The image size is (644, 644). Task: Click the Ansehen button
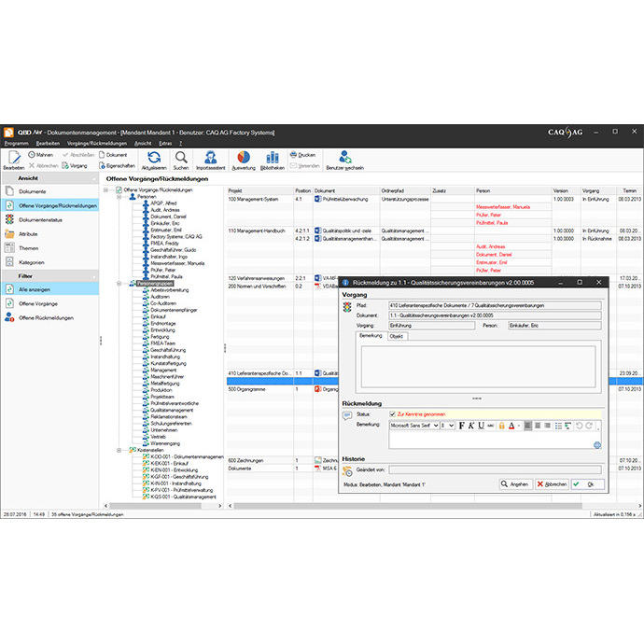(515, 484)
